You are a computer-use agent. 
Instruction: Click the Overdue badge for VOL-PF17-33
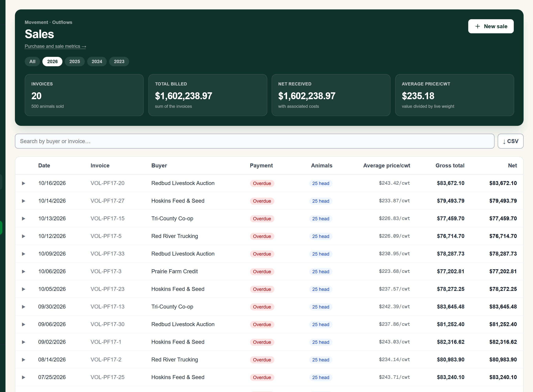[262, 254]
